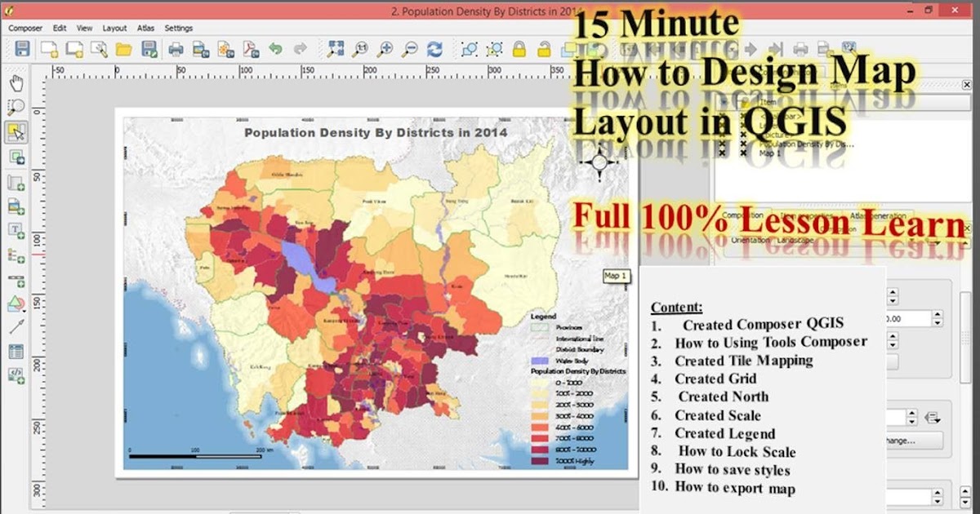Open the Composer Manager
The height and width of the screenshot is (514, 980).
pos(99,49)
